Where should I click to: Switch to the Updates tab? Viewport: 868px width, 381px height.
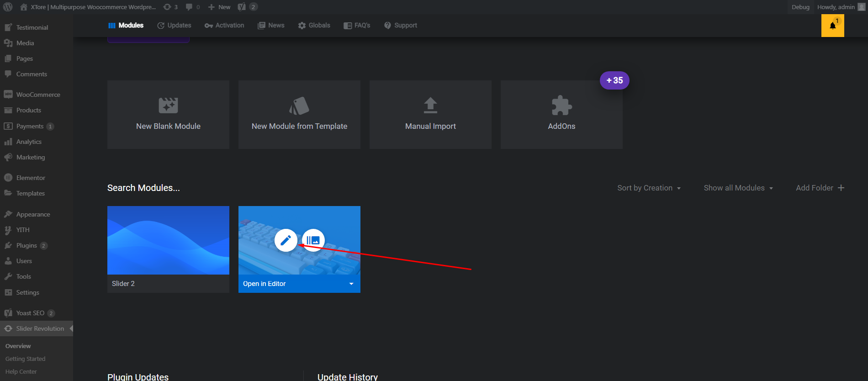(x=174, y=26)
